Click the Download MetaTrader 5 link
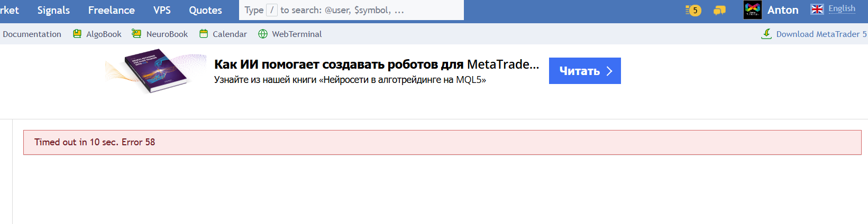The width and height of the screenshot is (868, 224). [x=821, y=34]
